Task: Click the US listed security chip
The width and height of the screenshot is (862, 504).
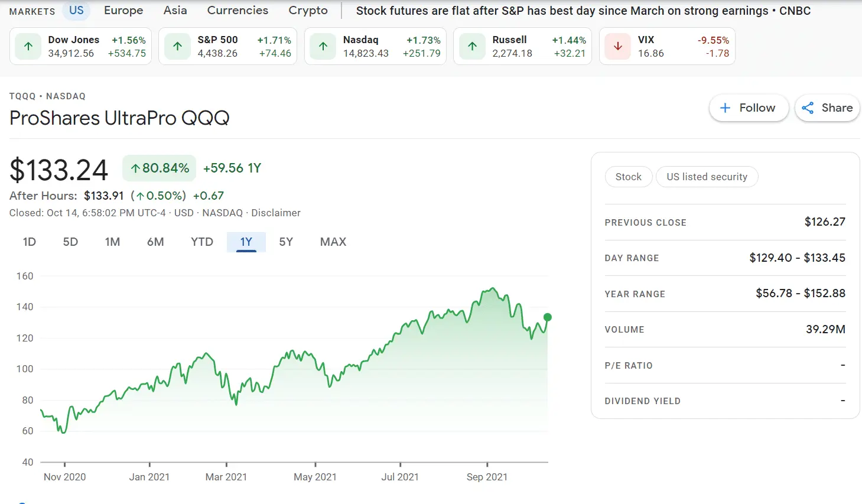Action: click(x=707, y=177)
